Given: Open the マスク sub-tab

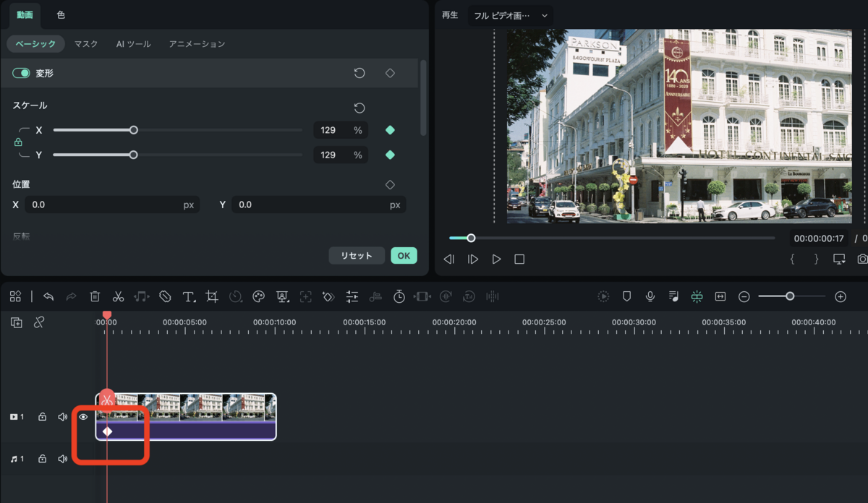Looking at the screenshot, I should (86, 44).
